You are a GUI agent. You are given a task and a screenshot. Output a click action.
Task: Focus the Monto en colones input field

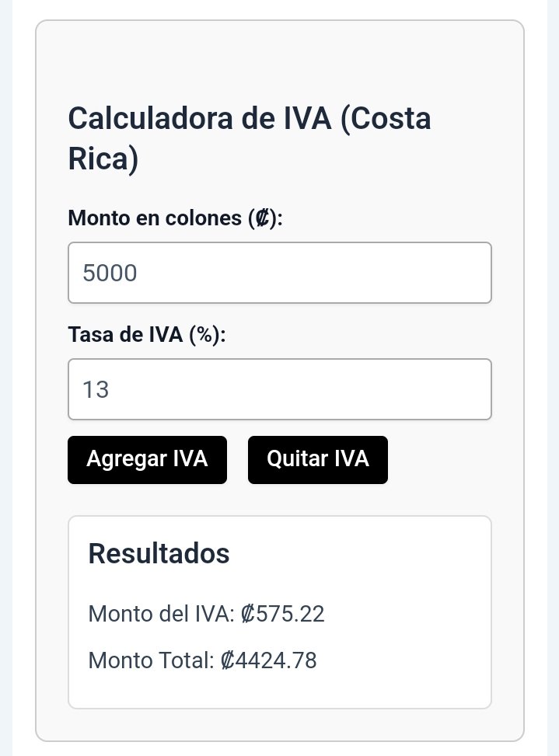(280, 273)
